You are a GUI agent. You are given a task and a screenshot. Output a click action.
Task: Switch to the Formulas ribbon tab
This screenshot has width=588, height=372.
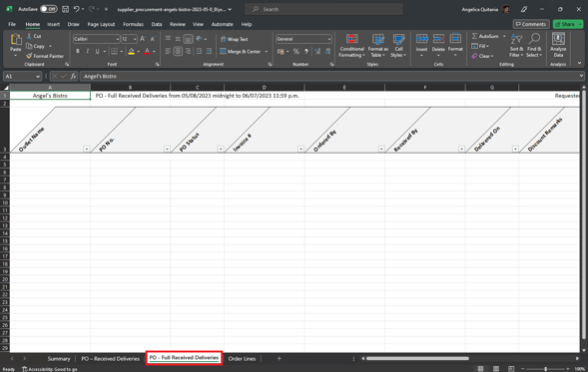[x=133, y=24]
